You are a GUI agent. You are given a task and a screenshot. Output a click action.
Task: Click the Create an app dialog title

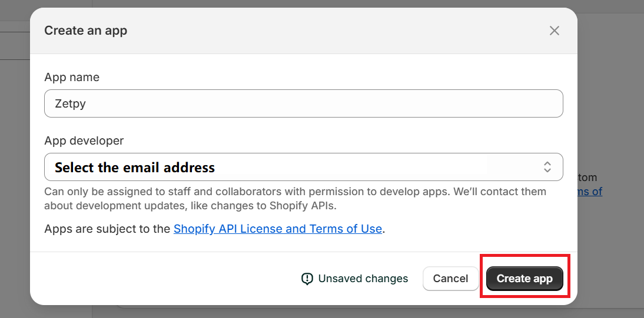pyautogui.click(x=86, y=31)
